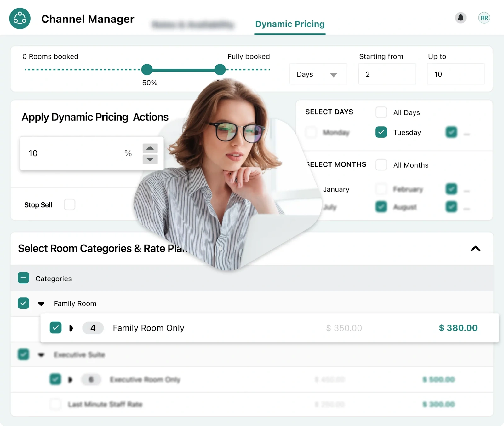
Task: Collapse the Family Room category arrow
Action: coord(41,304)
